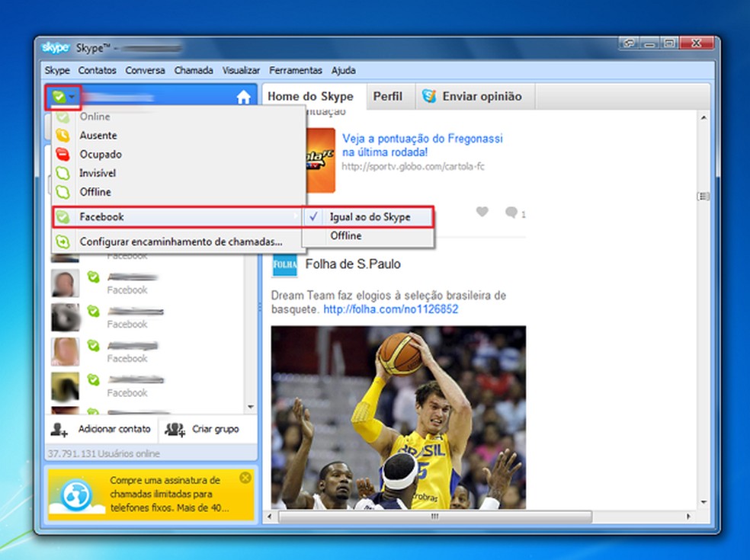This screenshot has width=750, height=560.
Task: Open the Visualizar menu
Action: point(241,70)
